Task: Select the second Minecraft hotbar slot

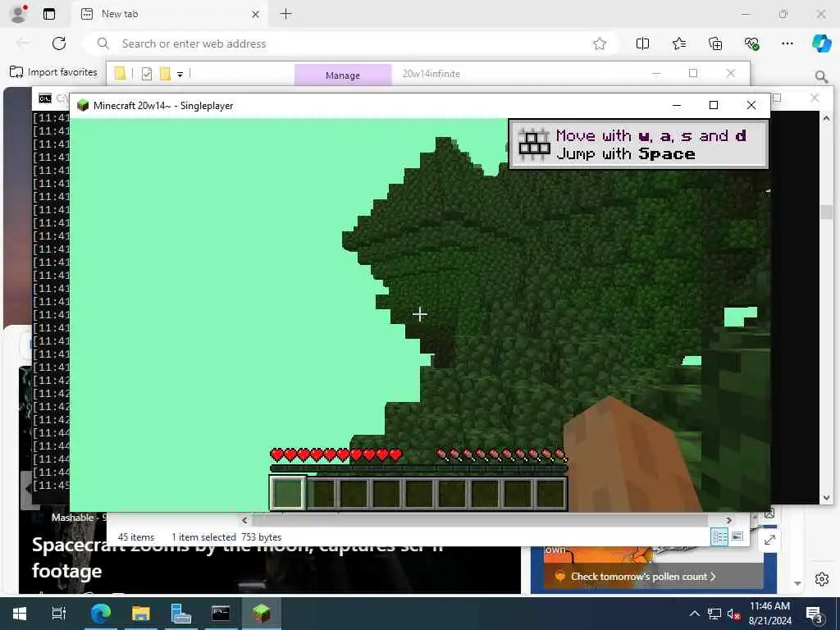Action: pos(321,493)
